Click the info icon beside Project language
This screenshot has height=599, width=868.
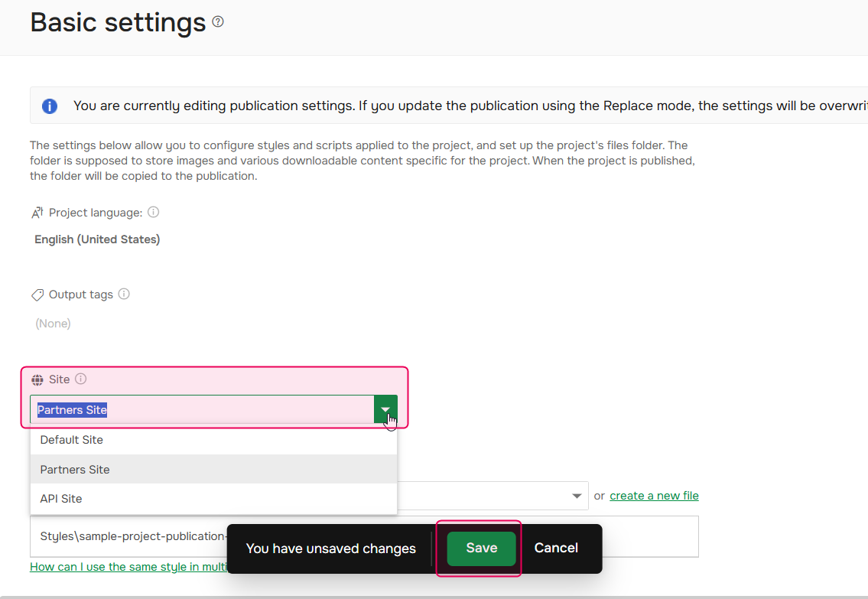pyautogui.click(x=154, y=212)
